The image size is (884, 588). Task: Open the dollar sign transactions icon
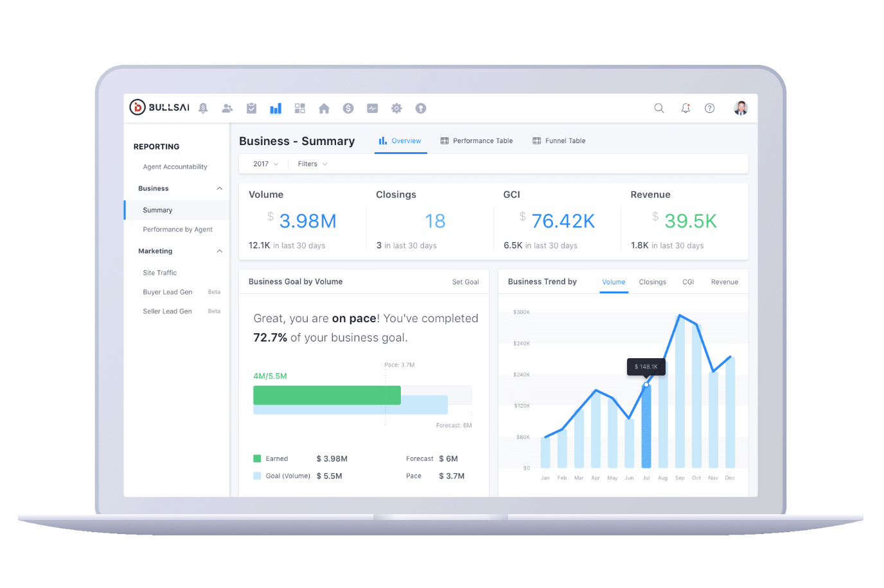tap(348, 108)
